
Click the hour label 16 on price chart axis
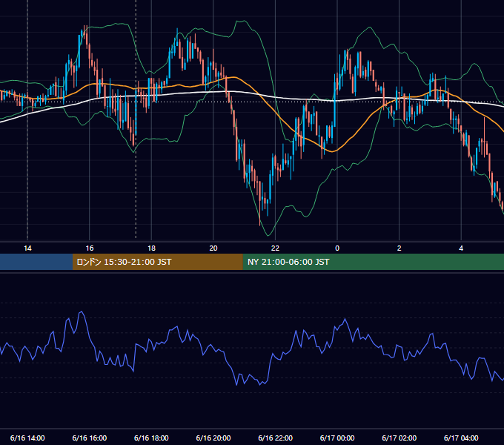coord(90,248)
